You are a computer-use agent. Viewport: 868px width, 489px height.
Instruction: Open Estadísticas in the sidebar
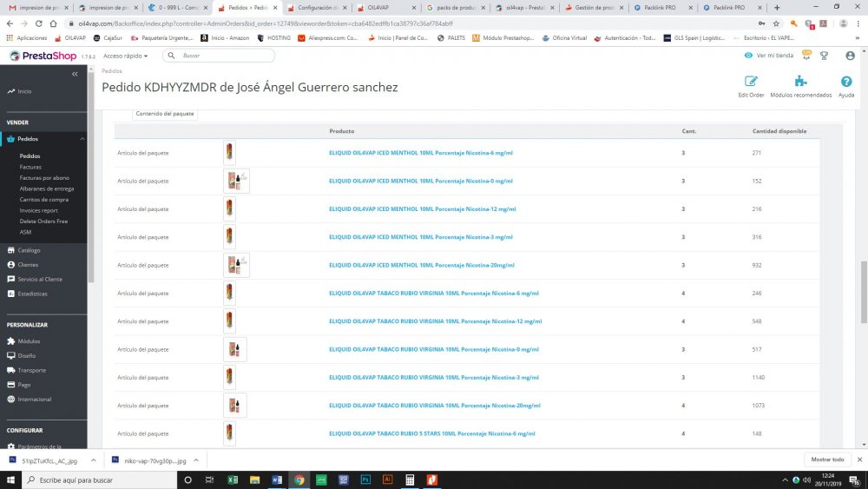point(27,294)
